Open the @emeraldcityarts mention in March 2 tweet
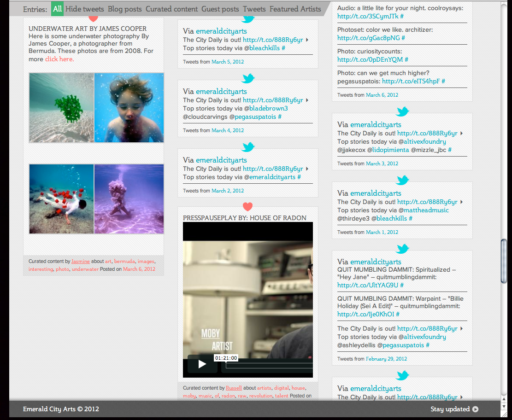The image size is (512, 420). (x=272, y=177)
